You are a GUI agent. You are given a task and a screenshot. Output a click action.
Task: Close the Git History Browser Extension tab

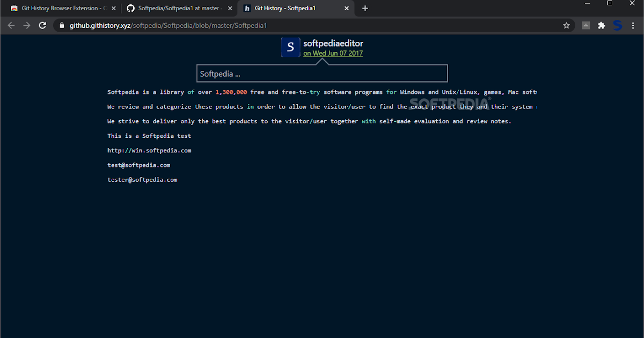113,9
